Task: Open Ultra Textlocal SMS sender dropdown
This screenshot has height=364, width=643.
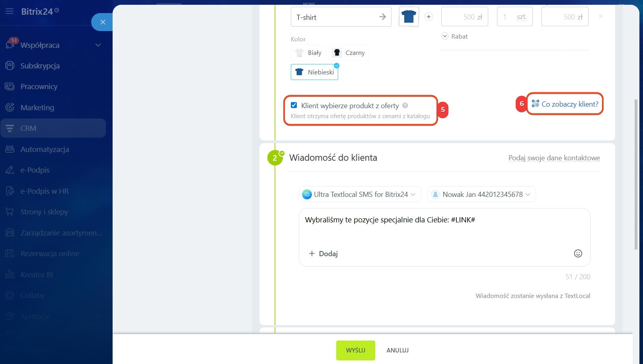Action: (x=360, y=195)
